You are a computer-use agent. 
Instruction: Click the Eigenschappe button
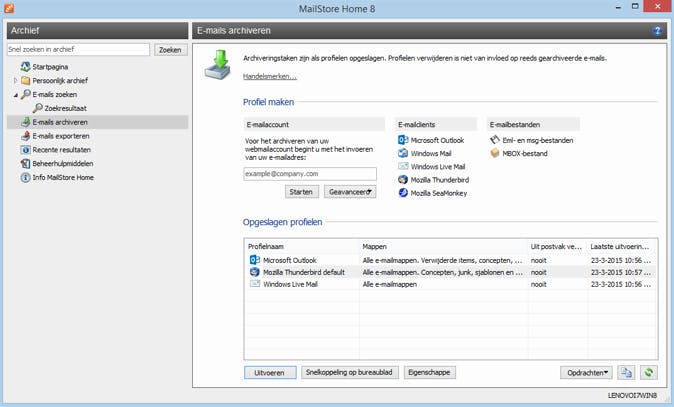coord(429,372)
